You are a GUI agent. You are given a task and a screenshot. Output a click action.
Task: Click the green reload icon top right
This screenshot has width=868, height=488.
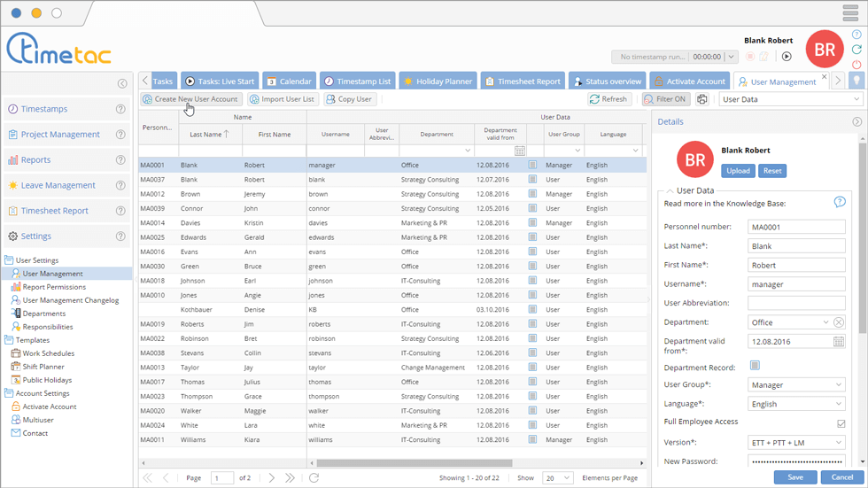click(856, 50)
